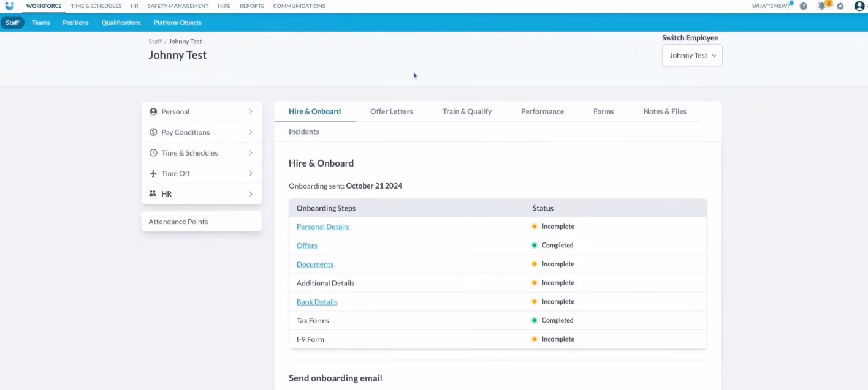This screenshot has width=868, height=390.
Task: Click the October 21 2024 onboarding date
Action: tap(374, 186)
